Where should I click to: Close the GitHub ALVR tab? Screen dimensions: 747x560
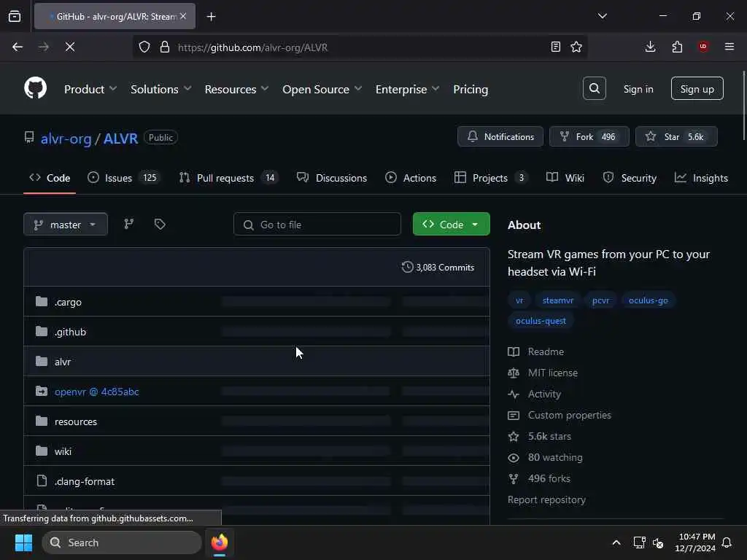183,16
